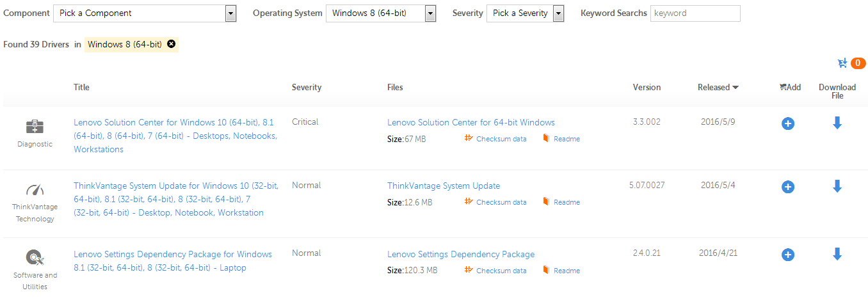
Task: Click version 2.4.0.21
Action: click(647, 253)
